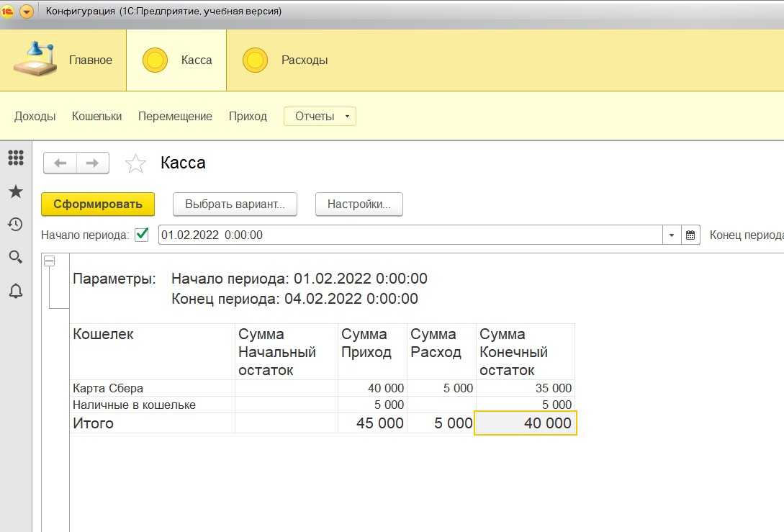Open the Кошельки menu item

click(x=96, y=116)
